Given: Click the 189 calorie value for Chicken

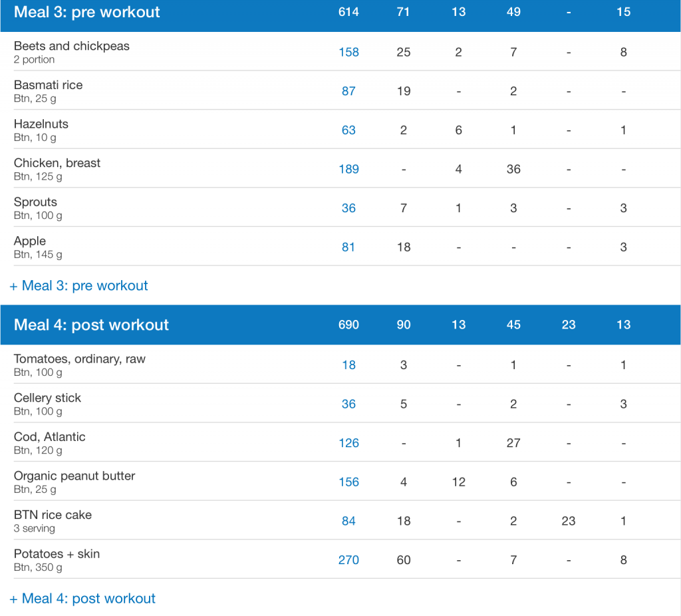Looking at the screenshot, I should pyautogui.click(x=348, y=170).
